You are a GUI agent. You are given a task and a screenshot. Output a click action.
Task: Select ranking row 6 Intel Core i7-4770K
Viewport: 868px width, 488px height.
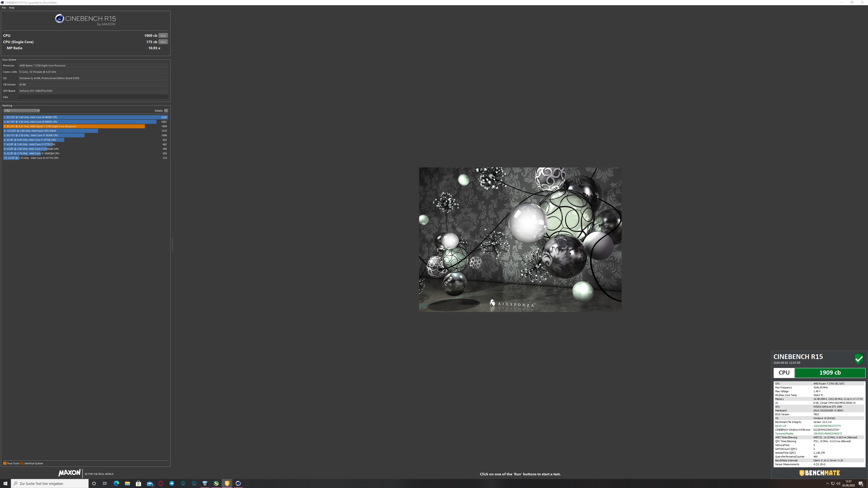pos(86,140)
